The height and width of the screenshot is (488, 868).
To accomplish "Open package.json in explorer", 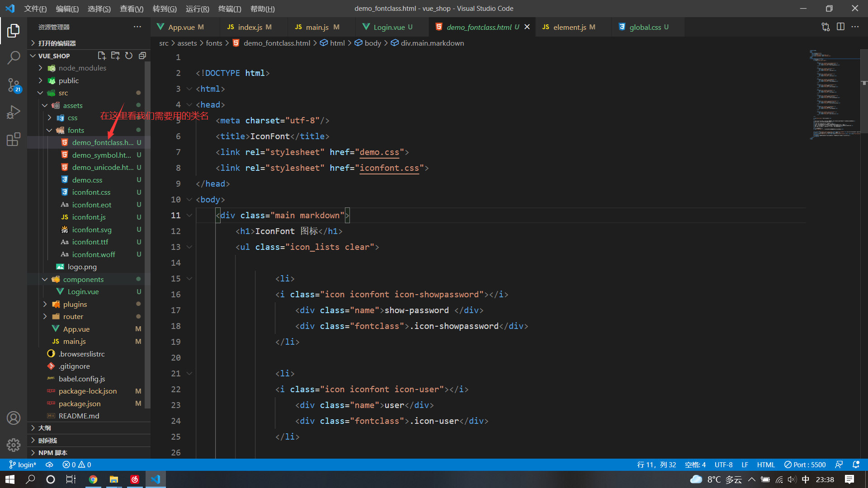I will click(x=89, y=404).
